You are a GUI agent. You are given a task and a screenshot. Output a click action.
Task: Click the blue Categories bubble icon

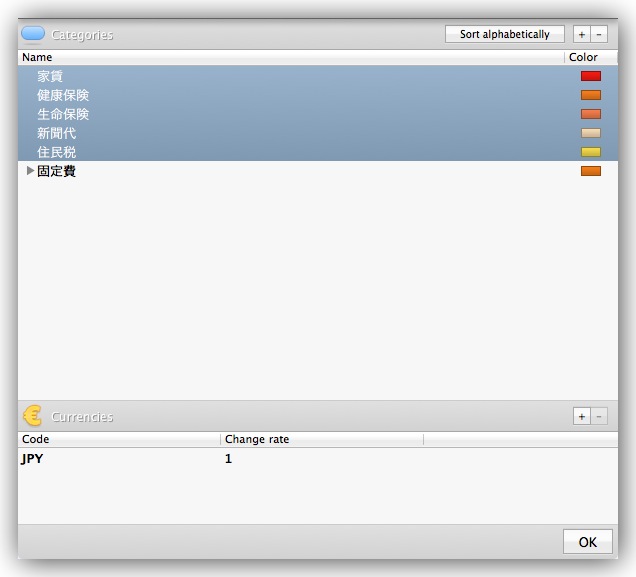[x=33, y=34]
